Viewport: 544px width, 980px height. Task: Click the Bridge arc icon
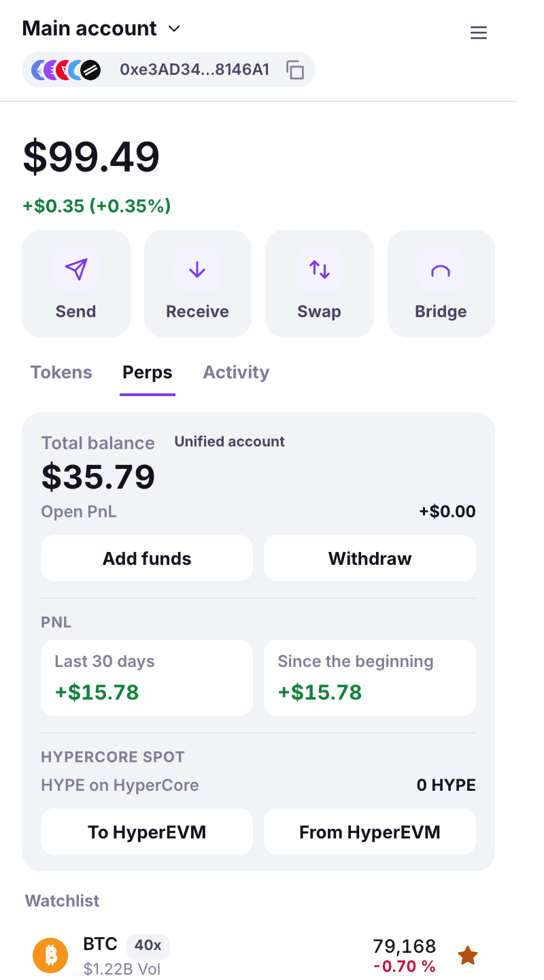click(x=441, y=269)
